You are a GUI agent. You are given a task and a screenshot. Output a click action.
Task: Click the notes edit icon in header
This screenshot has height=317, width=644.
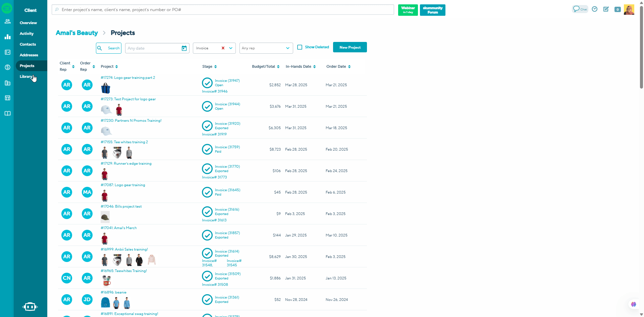[606, 9]
